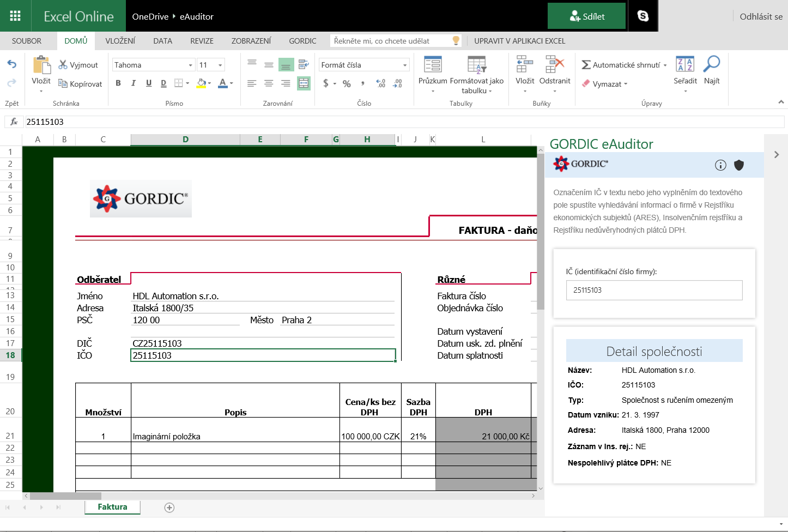
Task: Open Seřadit sort options
Action: pos(685,74)
